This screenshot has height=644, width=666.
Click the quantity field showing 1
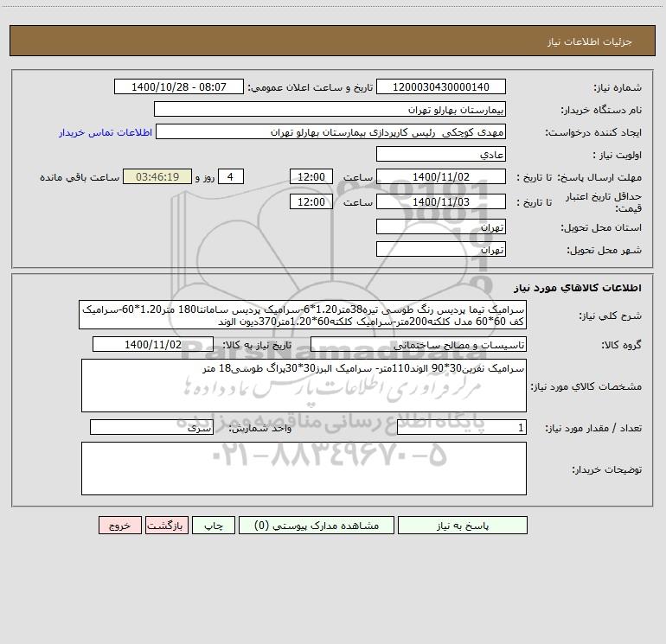coord(462,428)
